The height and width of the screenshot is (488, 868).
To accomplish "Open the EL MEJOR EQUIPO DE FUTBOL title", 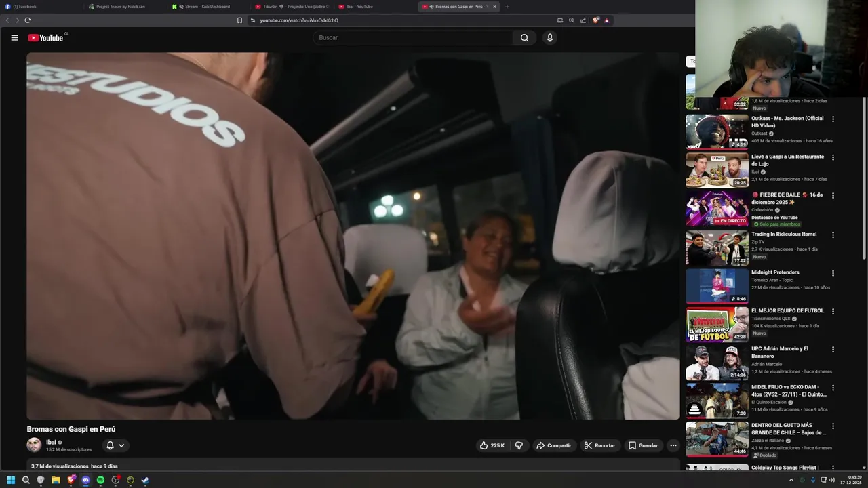I will [787, 310].
